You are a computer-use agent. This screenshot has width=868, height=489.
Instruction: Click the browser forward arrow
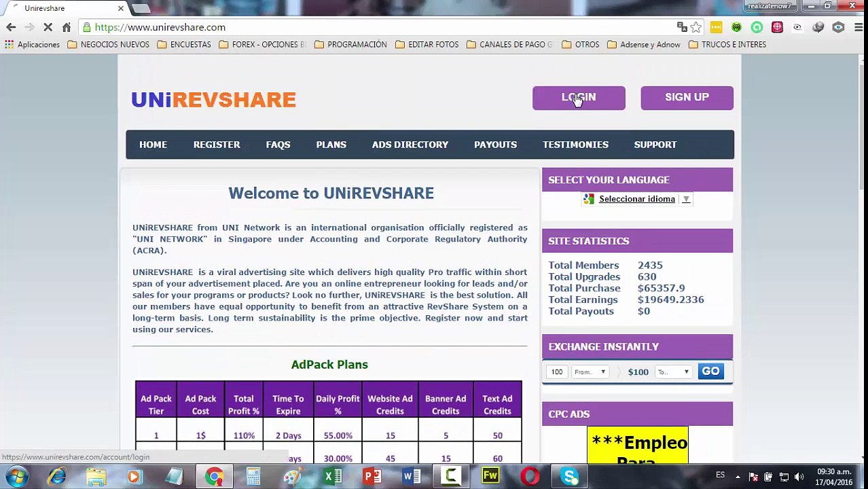29,27
